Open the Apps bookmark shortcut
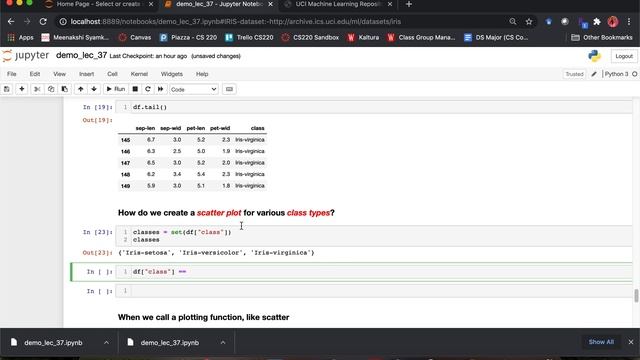 pos(20,38)
